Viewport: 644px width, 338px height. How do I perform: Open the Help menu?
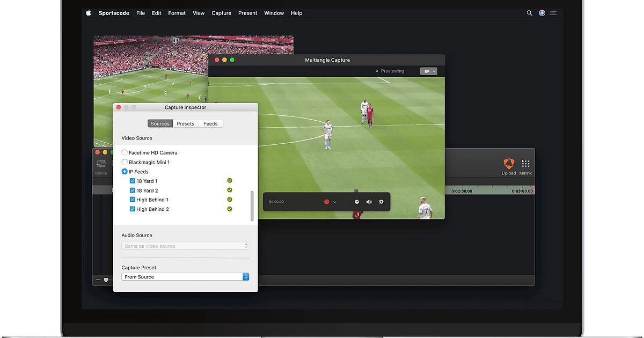297,13
